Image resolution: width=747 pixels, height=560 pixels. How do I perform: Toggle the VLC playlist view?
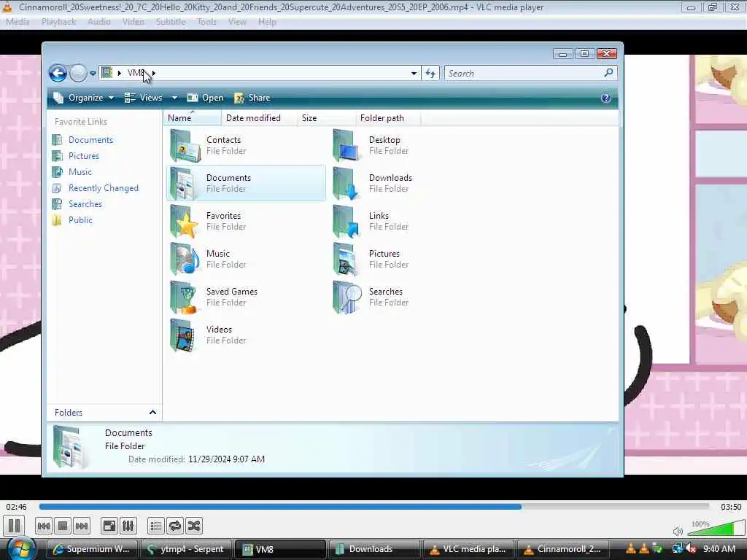click(x=156, y=526)
